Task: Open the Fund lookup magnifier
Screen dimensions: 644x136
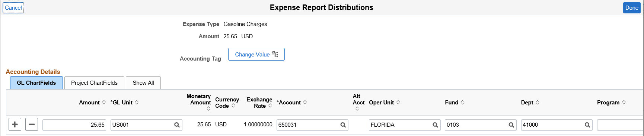Action: click(511, 125)
